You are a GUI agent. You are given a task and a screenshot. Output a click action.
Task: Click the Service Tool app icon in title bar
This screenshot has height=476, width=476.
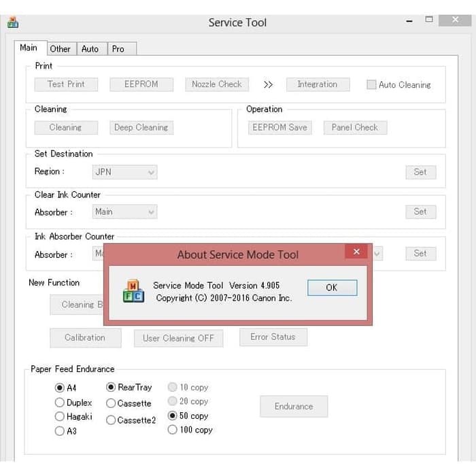(x=13, y=22)
